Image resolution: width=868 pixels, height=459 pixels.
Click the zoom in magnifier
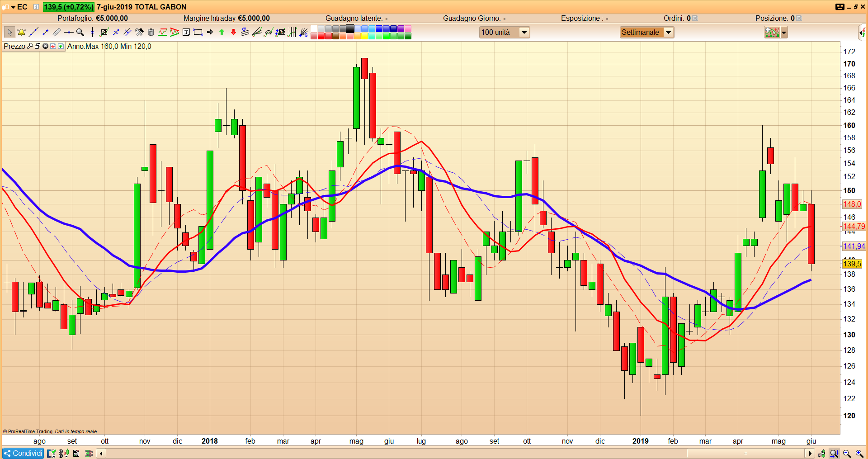click(x=859, y=453)
